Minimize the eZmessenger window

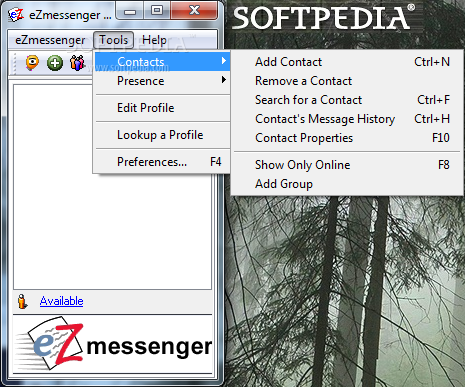(130, 11)
